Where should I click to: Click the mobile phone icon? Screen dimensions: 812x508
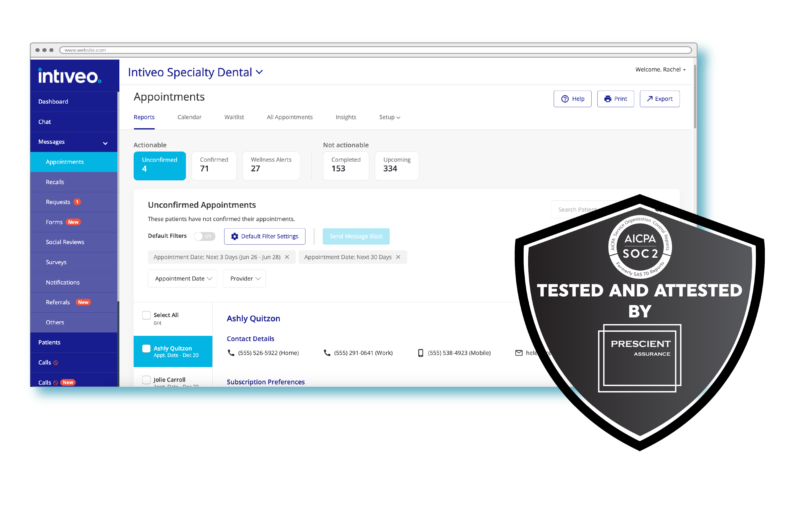pyautogui.click(x=421, y=353)
